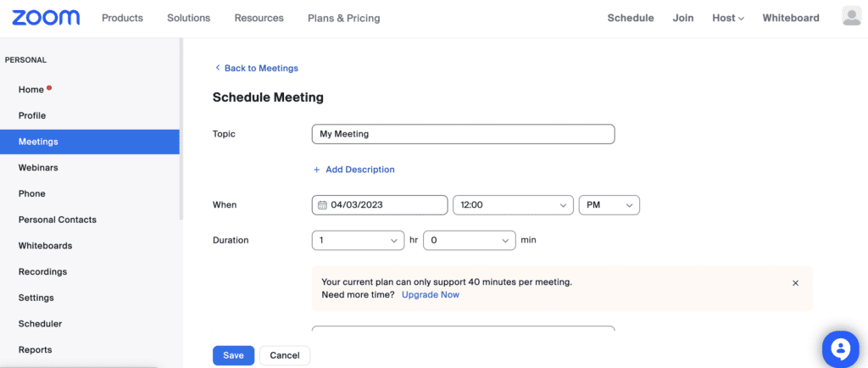This screenshot has height=368, width=868.
Task: Select Meetings in the sidebar
Action: [x=90, y=142]
